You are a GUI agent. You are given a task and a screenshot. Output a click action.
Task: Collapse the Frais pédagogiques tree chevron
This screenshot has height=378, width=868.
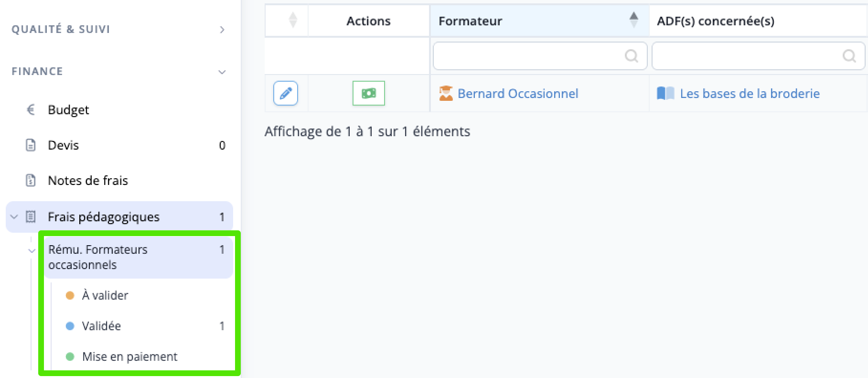click(x=14, y=217)
